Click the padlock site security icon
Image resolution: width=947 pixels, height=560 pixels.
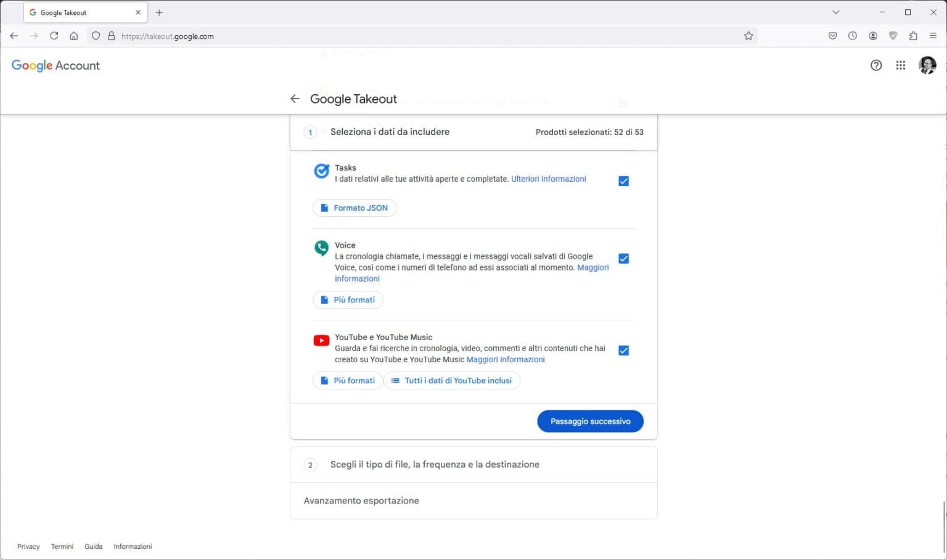pos(111,36)
